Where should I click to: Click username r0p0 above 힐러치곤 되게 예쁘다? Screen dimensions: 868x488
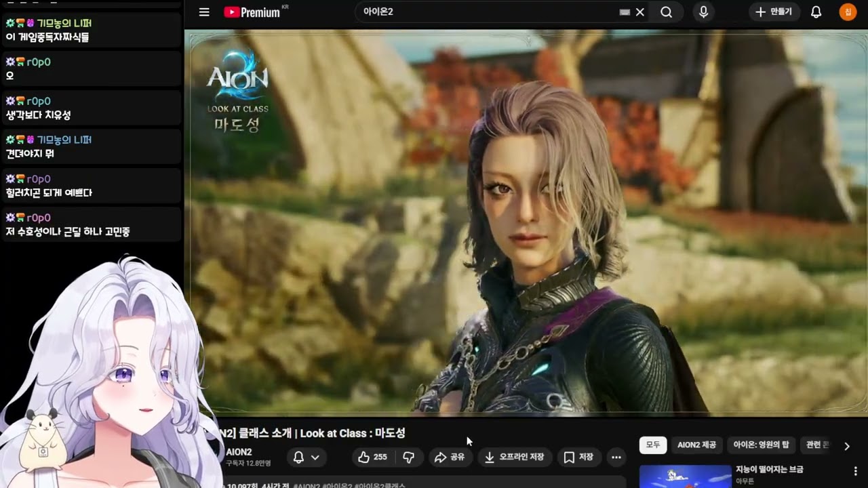(x=39, y=179)
